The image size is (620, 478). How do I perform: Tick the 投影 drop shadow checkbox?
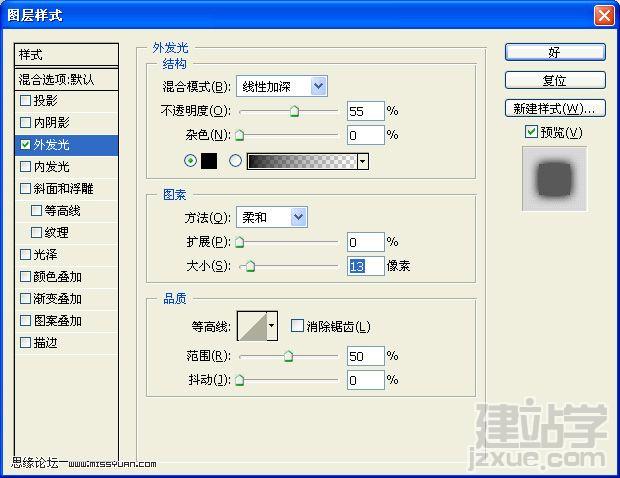coord(25,100)
